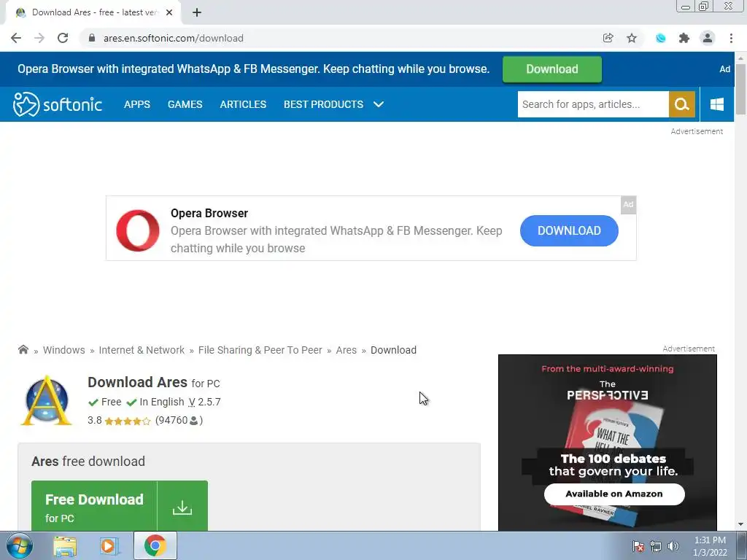Open the ARTICLES menu
Screen dimensions: 747x560
tap(243, 104)
